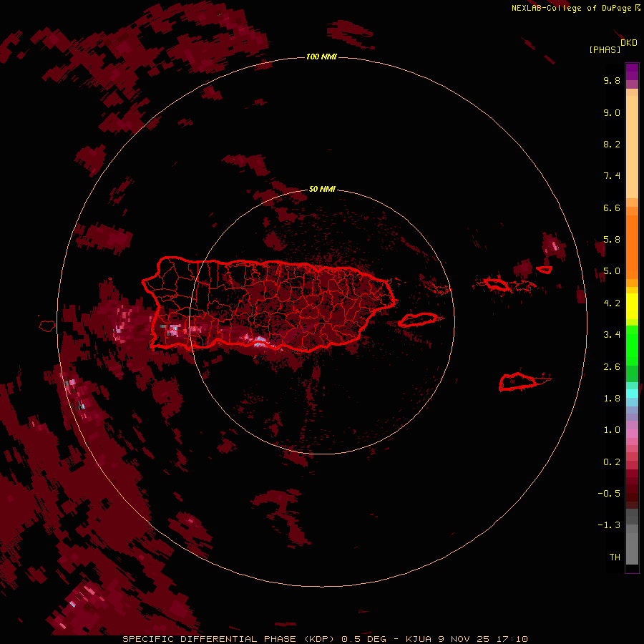Click the NEXLAB-College of DuPage label

(571, 8)
